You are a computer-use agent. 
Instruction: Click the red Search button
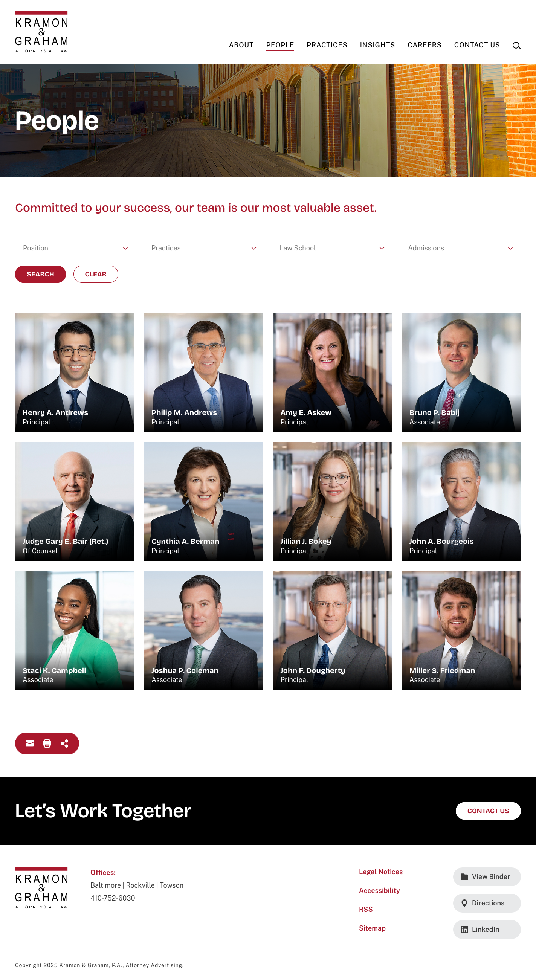[x=40, y=274]
